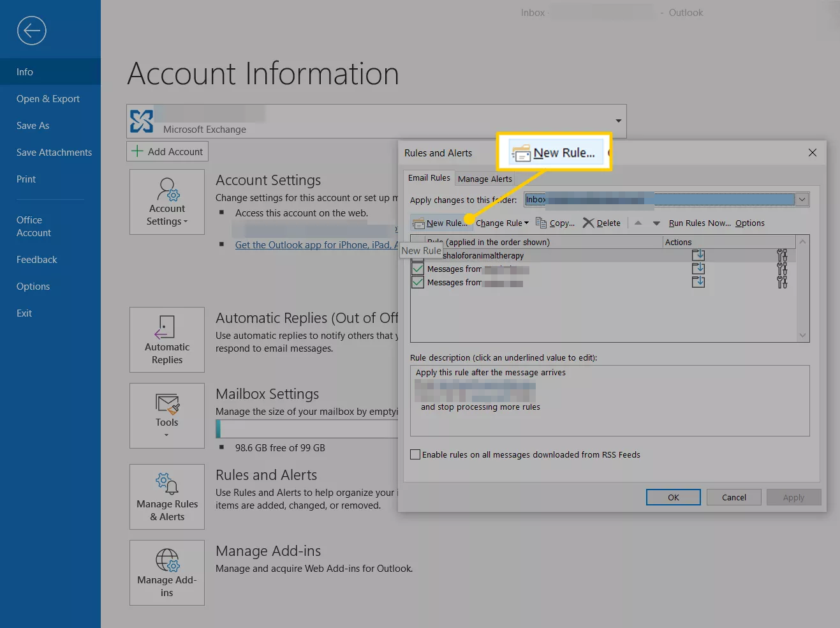Image resolution: width=840 pixels, height=628 pixels.
Task: Switch to the Manage Alerts tab
Action: click(485, 179)
